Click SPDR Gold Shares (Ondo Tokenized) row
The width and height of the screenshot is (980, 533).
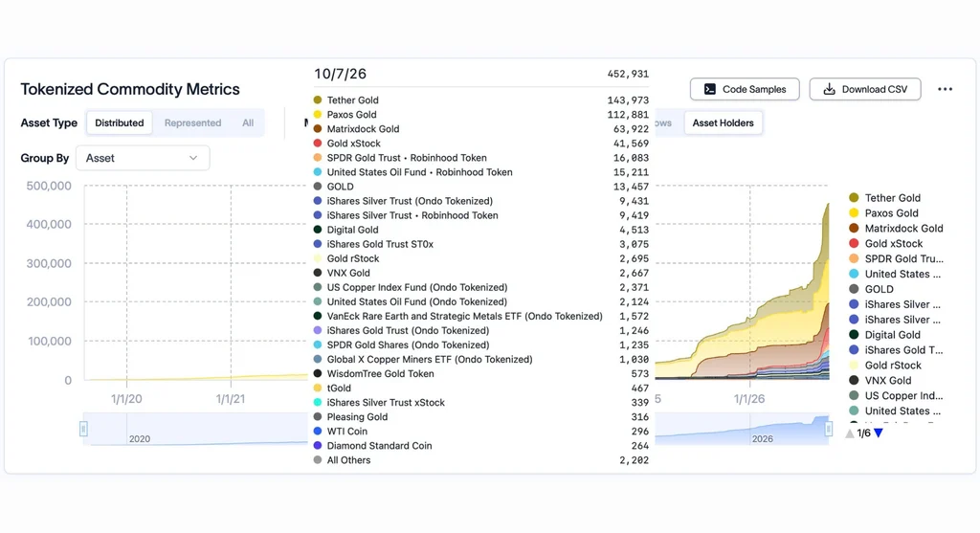click(480, 344)
